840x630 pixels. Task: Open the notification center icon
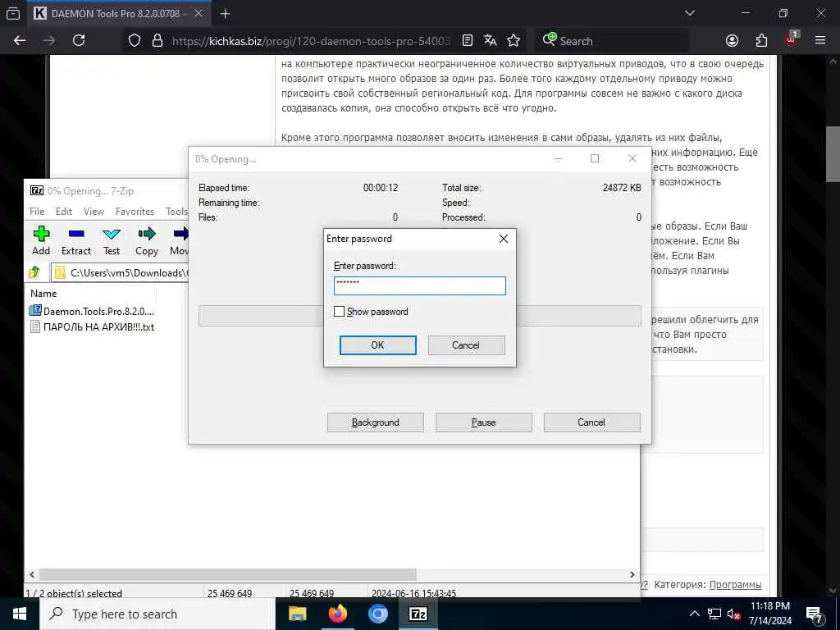(815, 614)
